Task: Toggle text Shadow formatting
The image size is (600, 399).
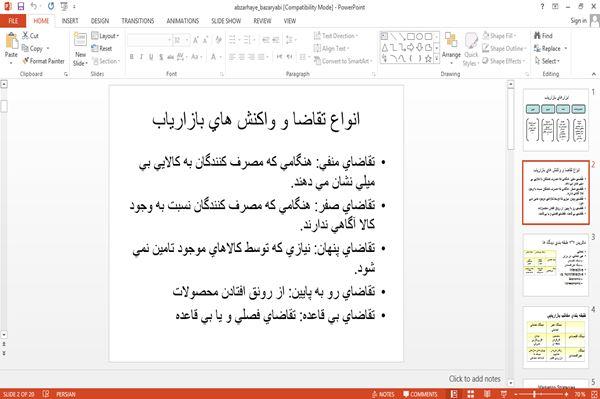Action: pyautogui.click(x=161, y=57)
